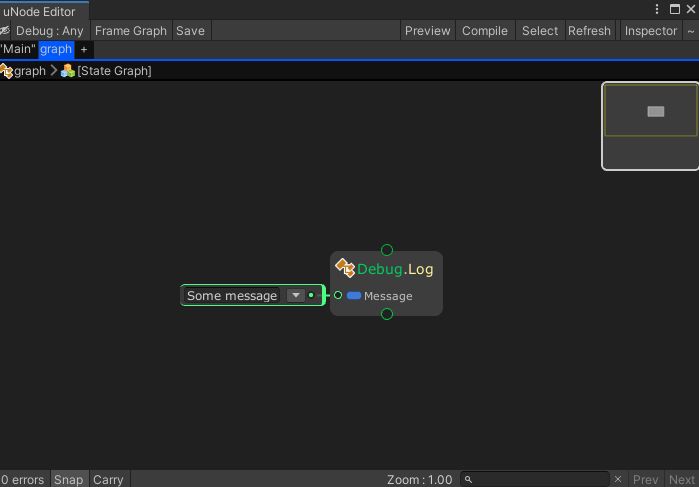Click the Debug.Log node icon
The image size is (699, 487).
345,268
